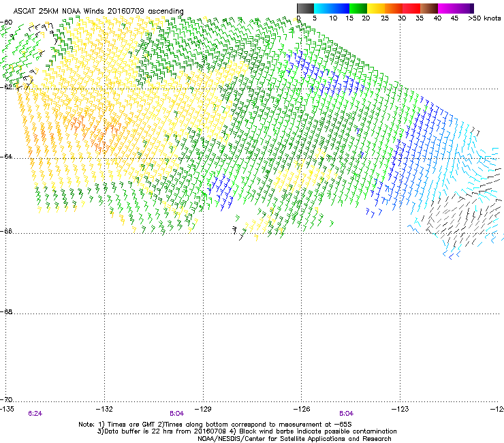The width and height of the screenshot is (504, 443).
Task: Click the longitude label -135
Action: [7, 409]
